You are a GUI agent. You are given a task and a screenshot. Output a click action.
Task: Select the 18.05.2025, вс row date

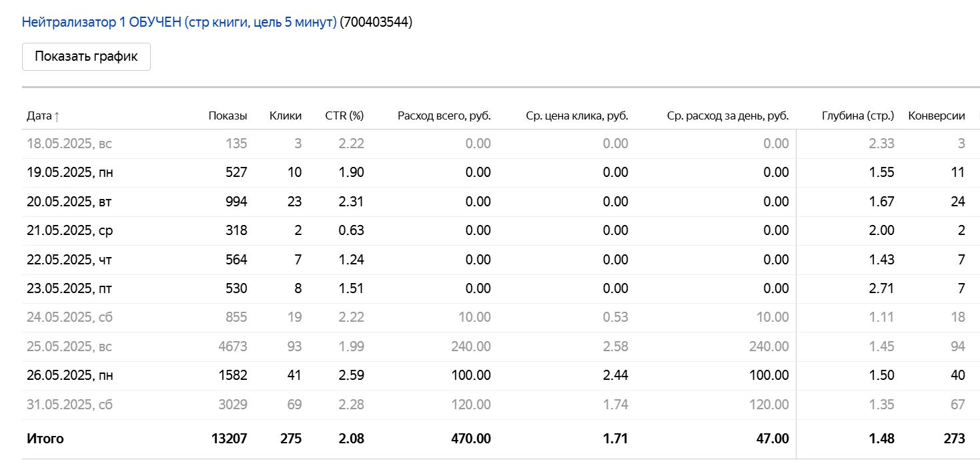69,144
